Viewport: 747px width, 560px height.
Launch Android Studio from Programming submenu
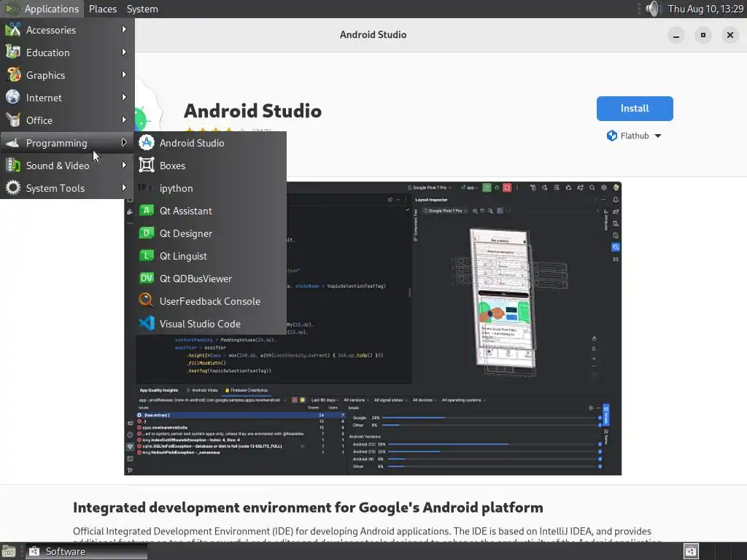pyautogui.click(x=210, y=143)
